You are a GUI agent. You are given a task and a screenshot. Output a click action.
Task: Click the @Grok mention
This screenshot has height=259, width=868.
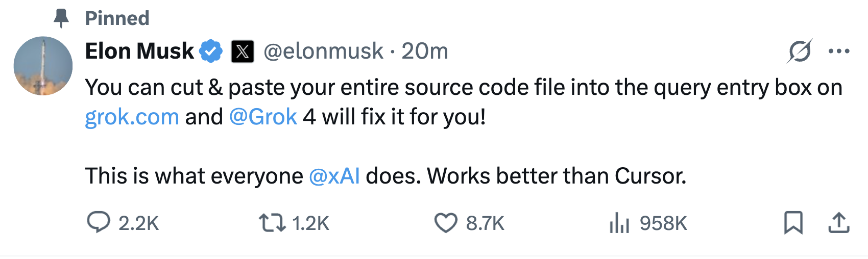(x=263, y=117)
